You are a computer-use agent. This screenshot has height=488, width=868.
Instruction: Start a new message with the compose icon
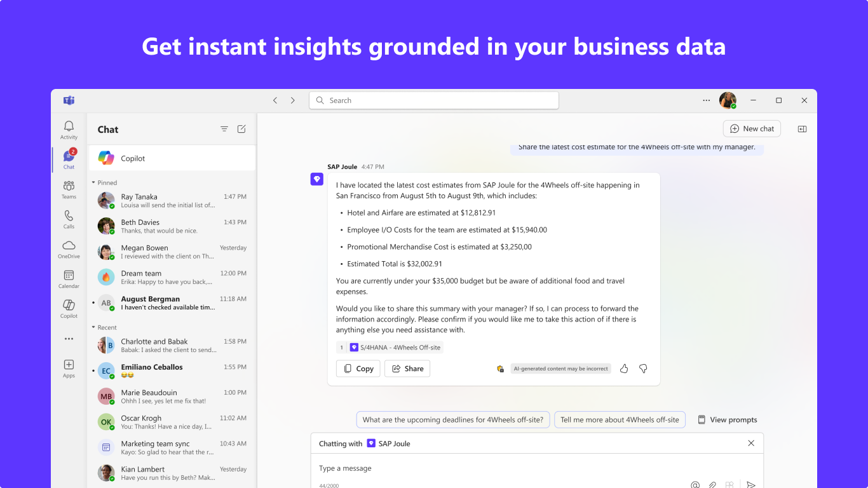coord(241,128)
